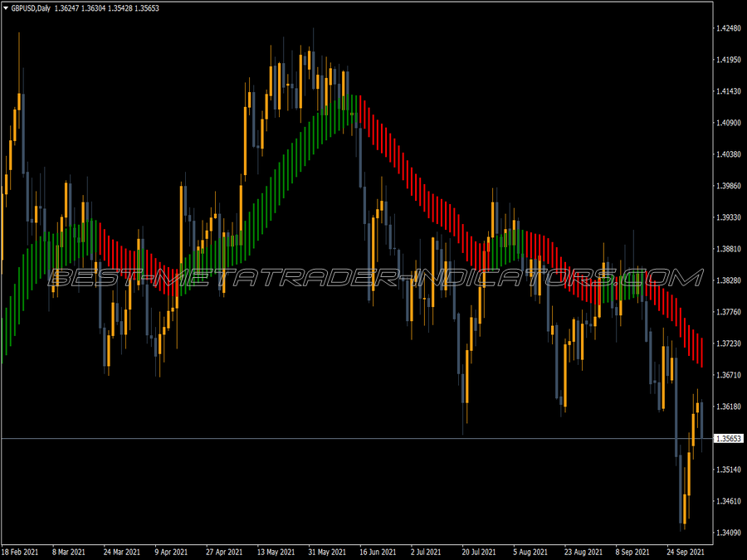This screenshot has width=747, height=560.
Task: Click price axis label 1.34610
Action: 729,501
